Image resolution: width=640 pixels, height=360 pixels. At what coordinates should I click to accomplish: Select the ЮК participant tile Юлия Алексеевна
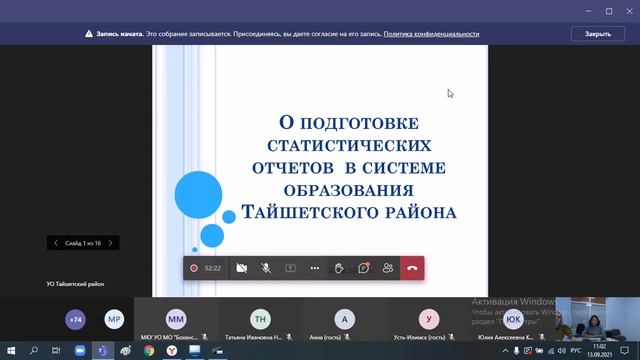pyautogui.click(x=513, y=320)
